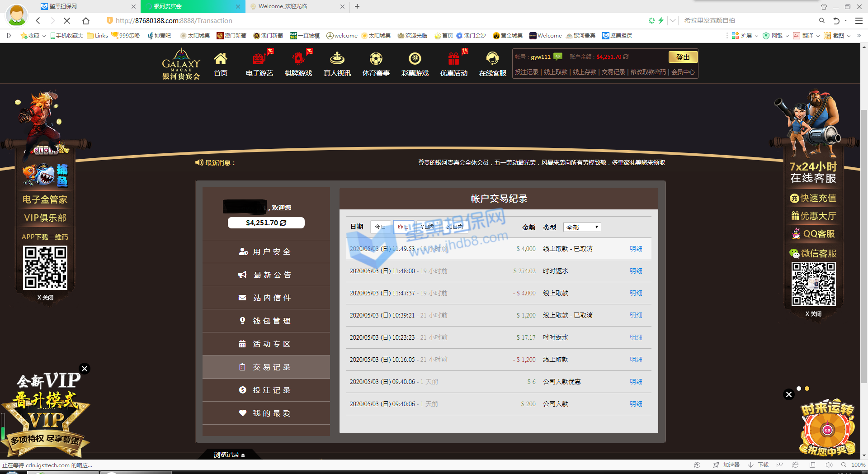The width and height of the screenshot is (868, 474).
Task: Open 投注记录 in the sidebar menu
Action: coord(266,390)
